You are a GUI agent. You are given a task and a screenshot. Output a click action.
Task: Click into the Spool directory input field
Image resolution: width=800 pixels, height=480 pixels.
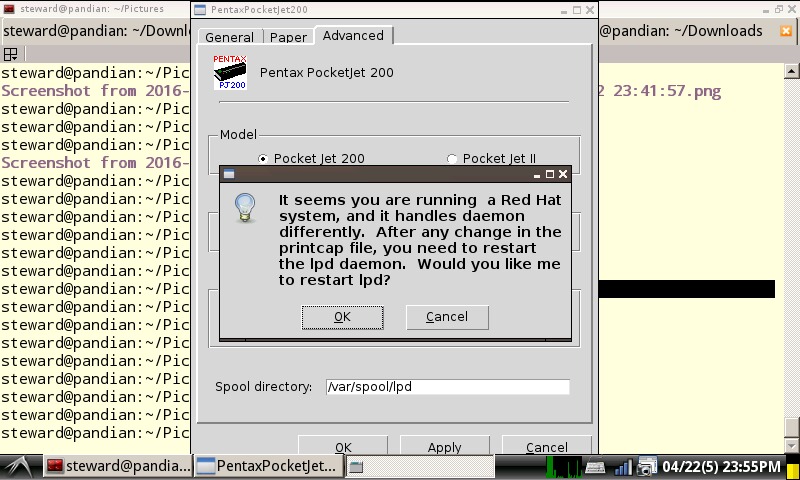[x=447, y=387]
